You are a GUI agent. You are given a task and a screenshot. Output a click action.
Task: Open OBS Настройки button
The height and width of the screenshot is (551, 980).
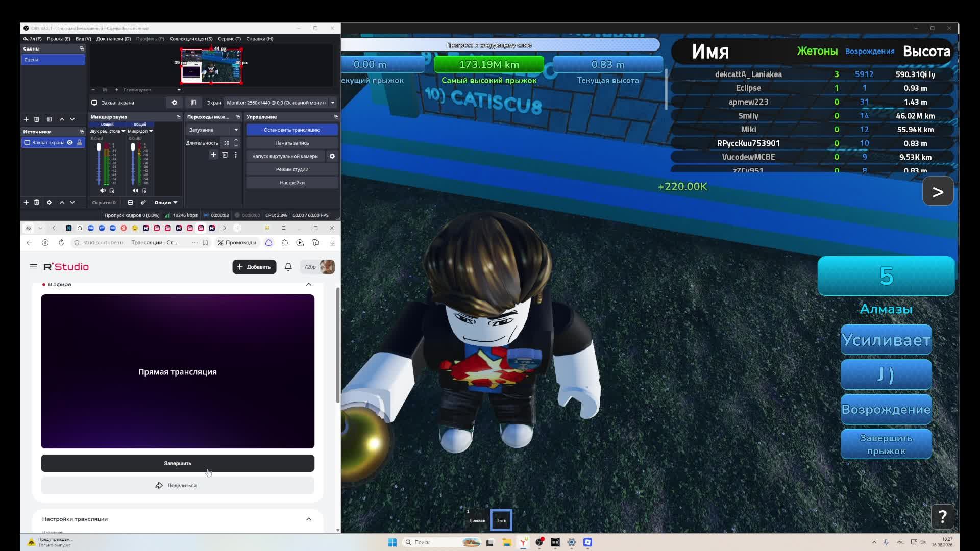(292, 183)
